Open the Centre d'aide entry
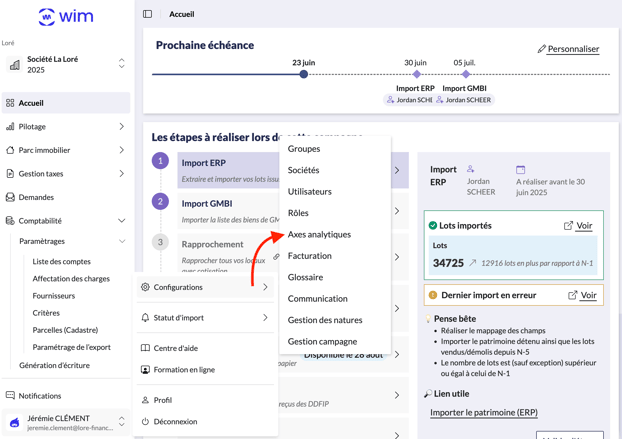This screenshot has height=439, width=622. tap(175, 348)
